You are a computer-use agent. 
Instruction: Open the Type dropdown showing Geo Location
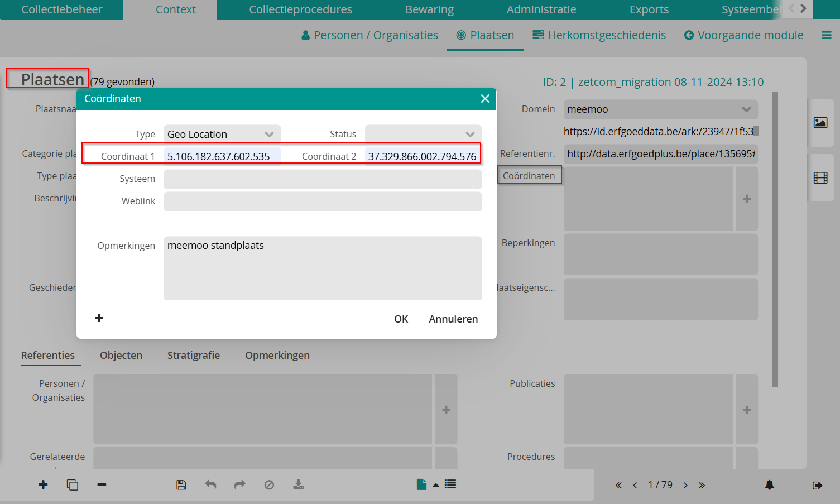pos(222,134)
